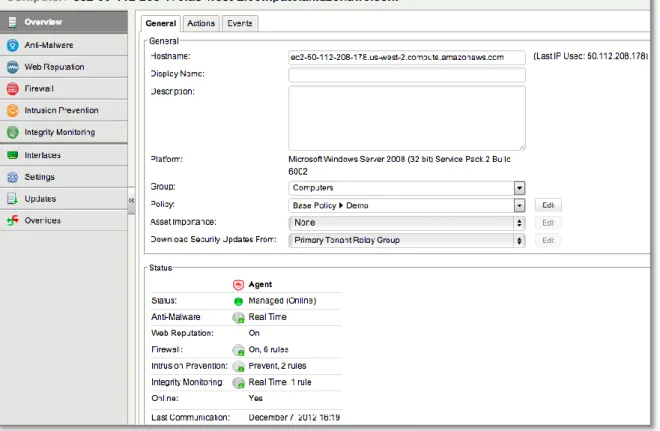
Task: Click the Interfaces sidebar icon
Action: tap(13, 155)
